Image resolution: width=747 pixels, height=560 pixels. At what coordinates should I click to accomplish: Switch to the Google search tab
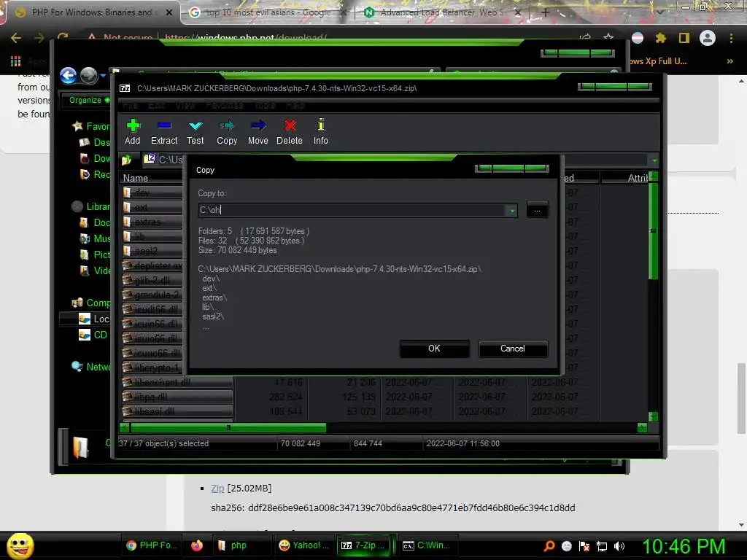268,12
